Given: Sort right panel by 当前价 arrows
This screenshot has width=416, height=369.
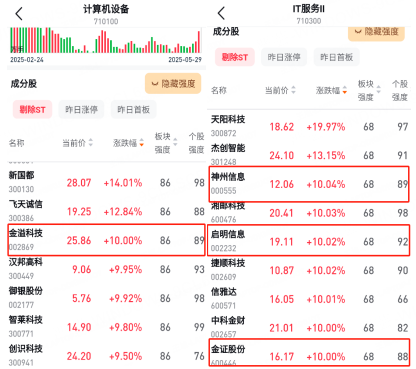Looking at the screenshot, I should (x=293, y=90).
